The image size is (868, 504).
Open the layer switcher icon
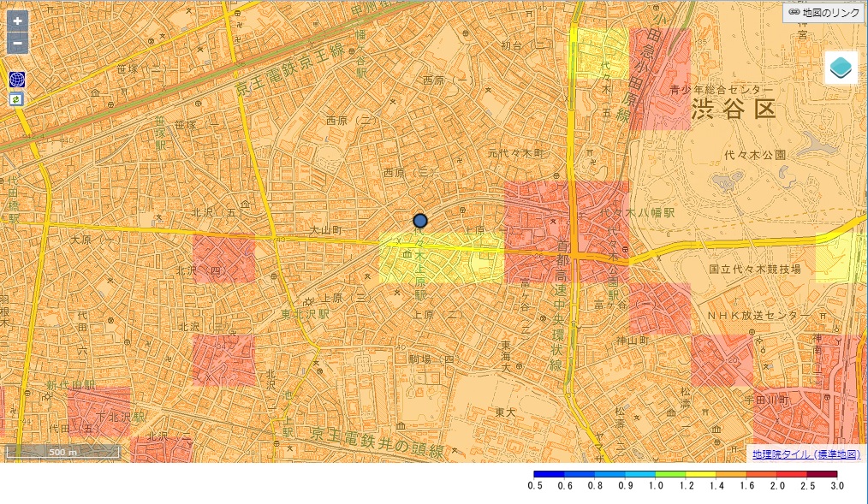tap(841, 68)
